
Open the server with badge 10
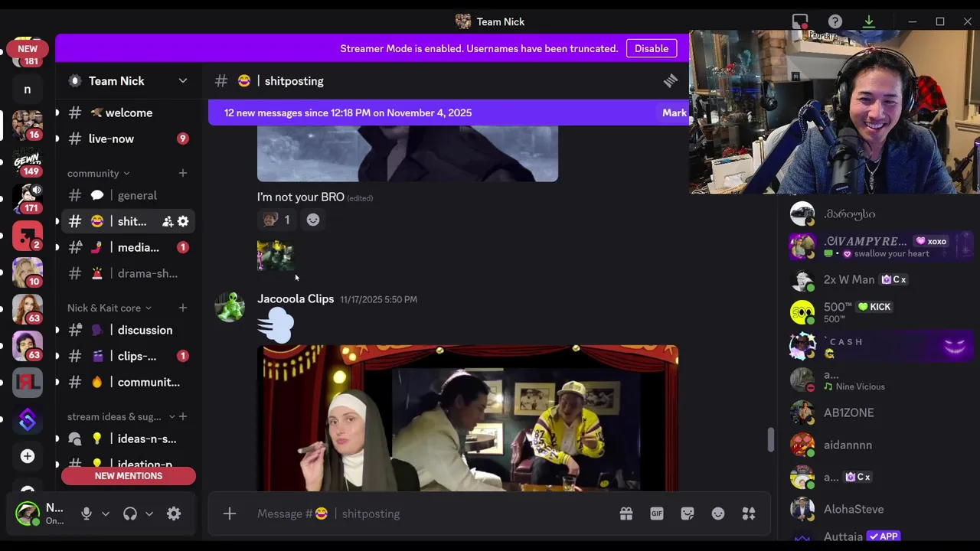click(x=28, y=272)
